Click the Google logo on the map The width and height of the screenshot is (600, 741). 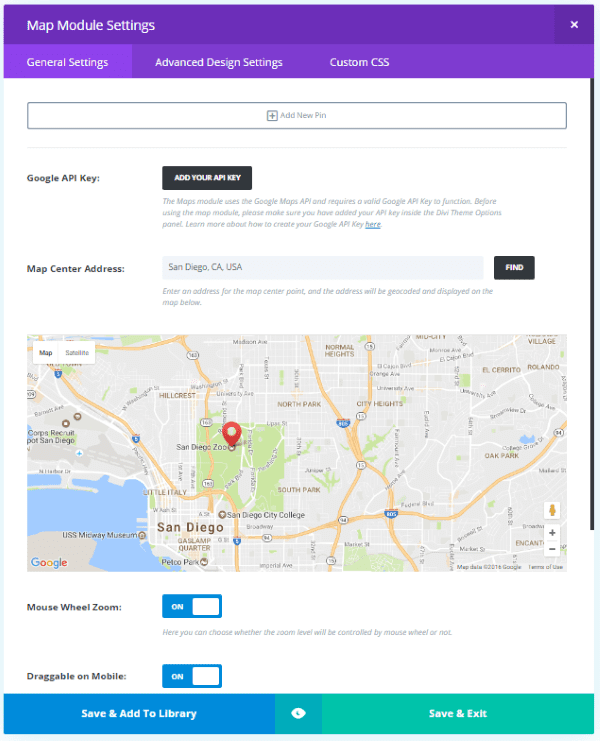[x=49, y=562]
